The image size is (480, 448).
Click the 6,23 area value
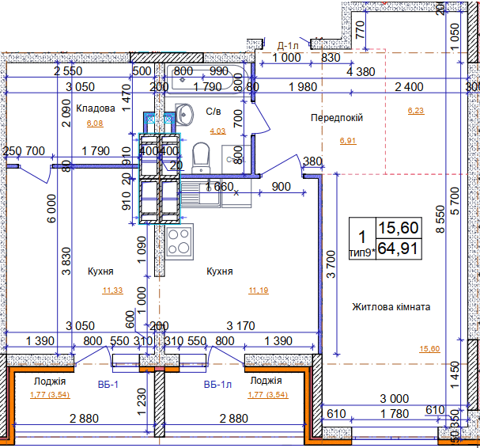[416, 110]
